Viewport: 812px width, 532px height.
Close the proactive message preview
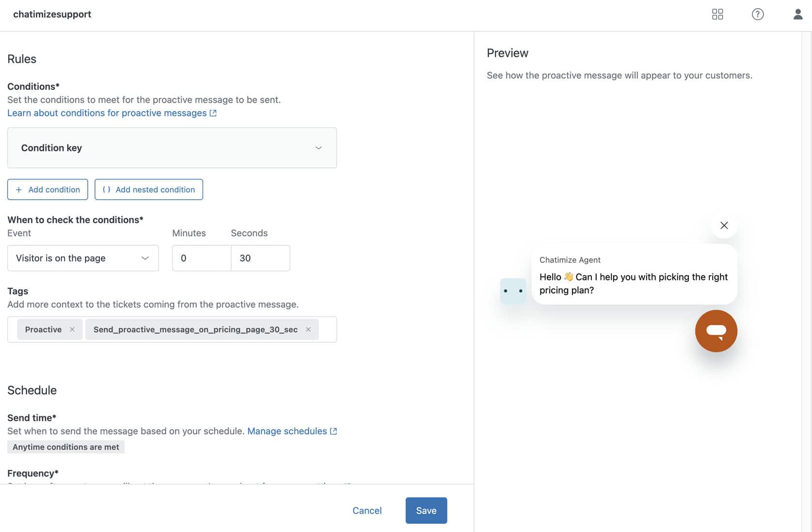coord(724,226)
